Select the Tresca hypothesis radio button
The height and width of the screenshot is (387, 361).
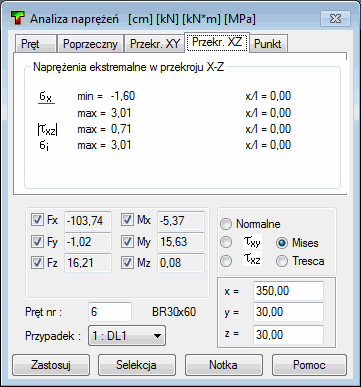[x=282, y=261]
